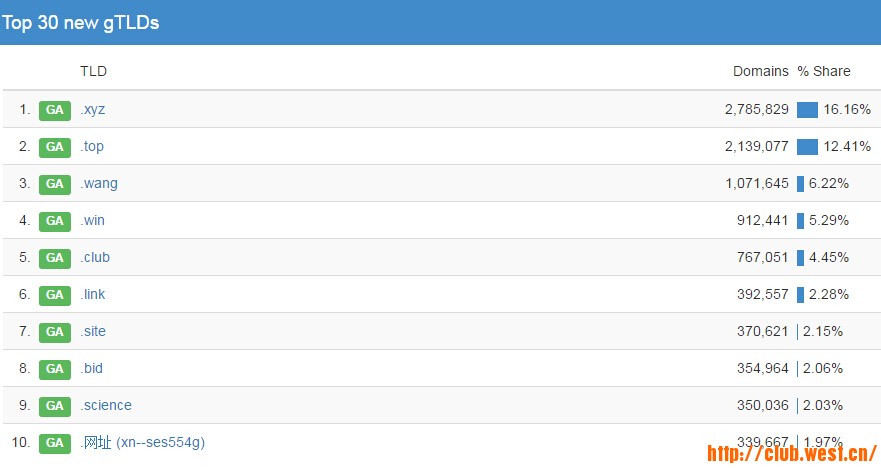Open the .bid TLD link
Screen dimensions: 881x468
click(x=92, y=369)
